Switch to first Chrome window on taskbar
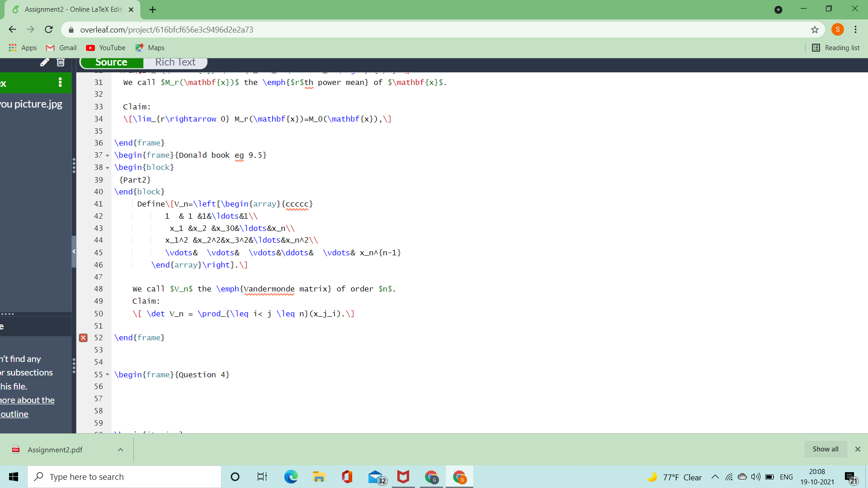The height and width of the screenshot is (488, 868). (432, 477)
